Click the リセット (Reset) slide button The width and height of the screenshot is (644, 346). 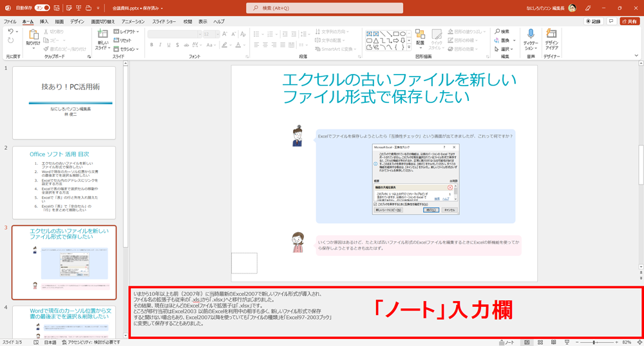pyautogui.click(x=123, y=40)
